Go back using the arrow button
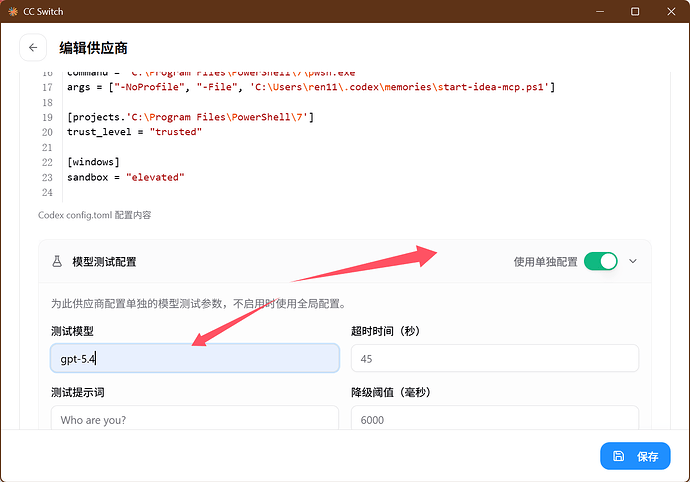 (x=33, y=48)
